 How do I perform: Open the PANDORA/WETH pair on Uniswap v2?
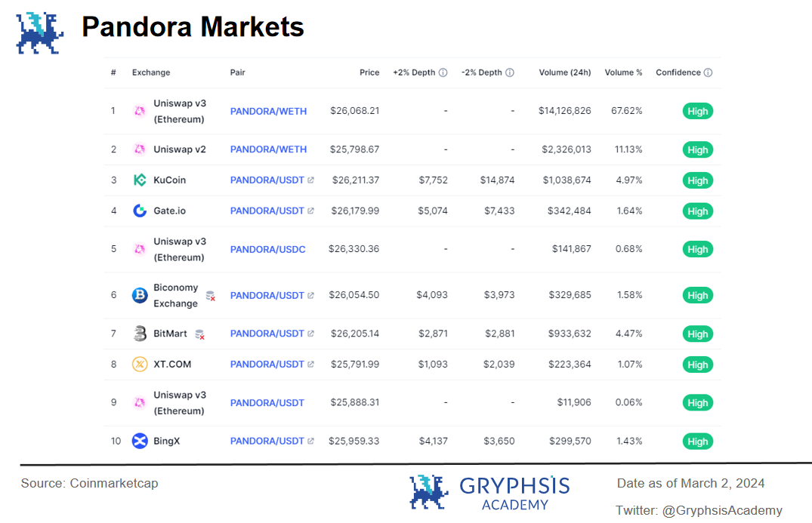[268, 149]
